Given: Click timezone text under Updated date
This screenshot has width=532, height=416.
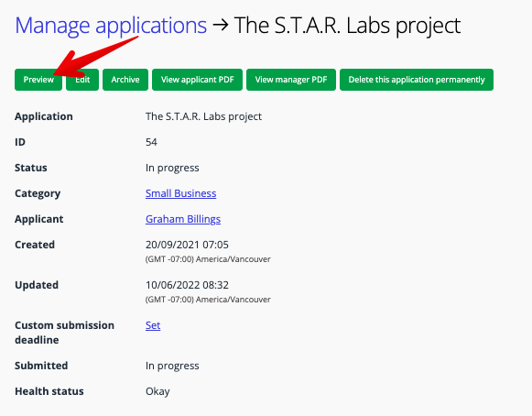Looking at the screenshot, I should pos(208,300).
